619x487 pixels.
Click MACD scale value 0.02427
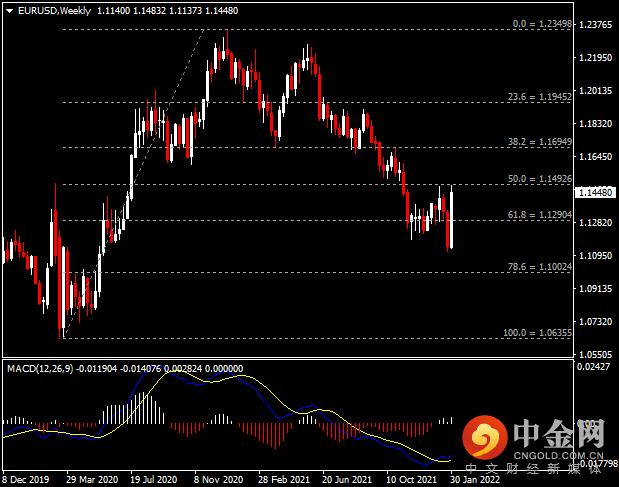pos(593,367)
